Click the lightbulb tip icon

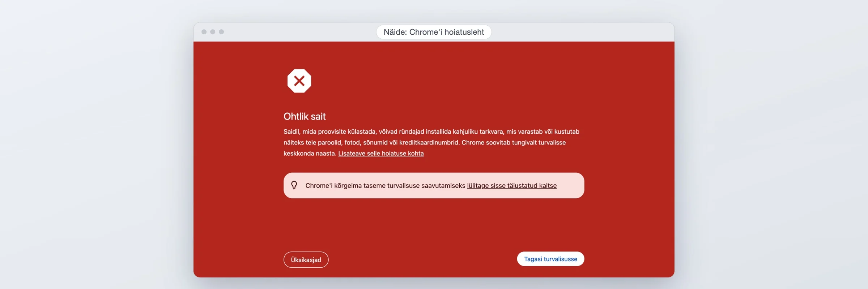tap(294, 185)
